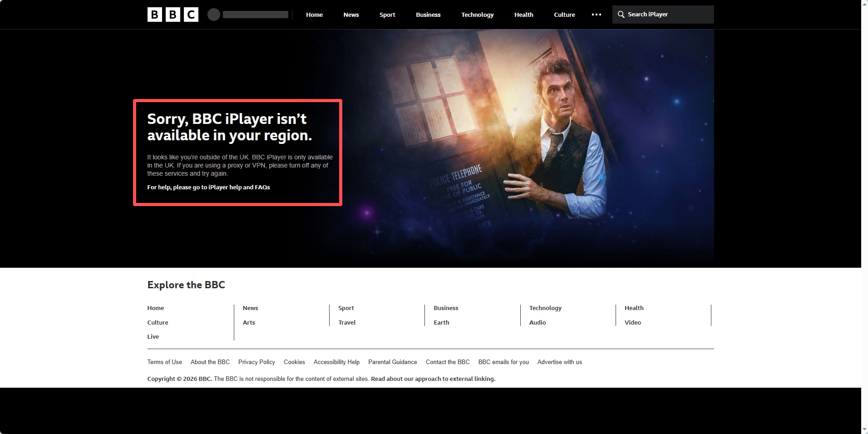The width and height of the screenshot is (868, 434).
Task: Read about approach to external linking
Action: pos(433,379)
